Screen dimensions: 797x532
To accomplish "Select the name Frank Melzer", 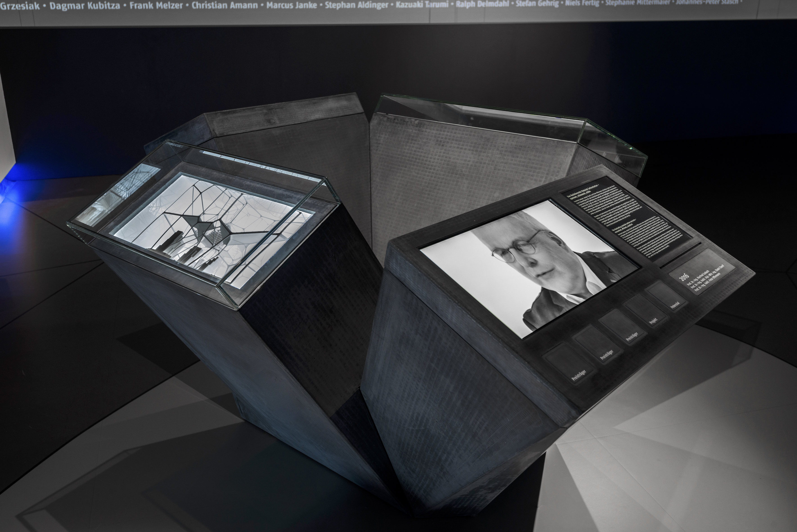I will point(156,6).
